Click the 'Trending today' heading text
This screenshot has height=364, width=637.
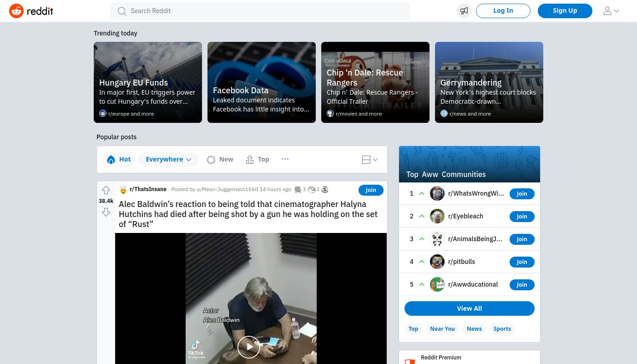point(116,33)
